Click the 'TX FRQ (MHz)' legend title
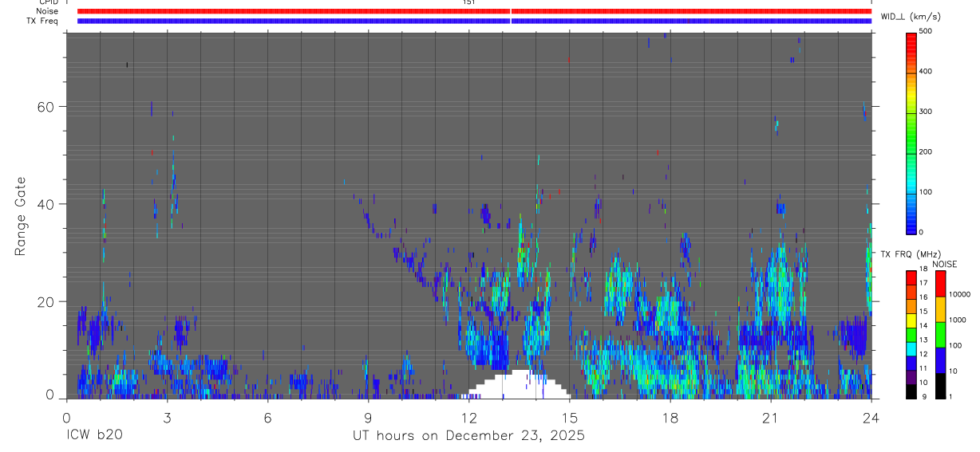This screenshot has width=980, height=452. point(911,254)
